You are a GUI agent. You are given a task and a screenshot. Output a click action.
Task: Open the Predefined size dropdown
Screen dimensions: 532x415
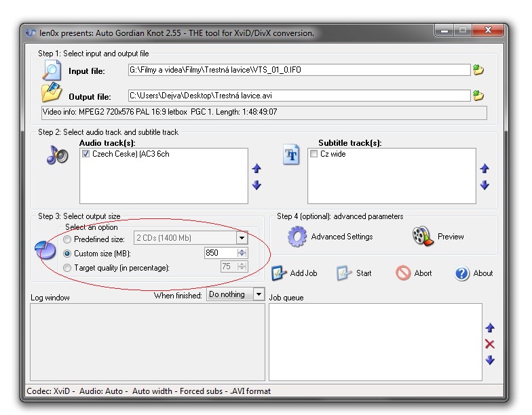[242, 238]
